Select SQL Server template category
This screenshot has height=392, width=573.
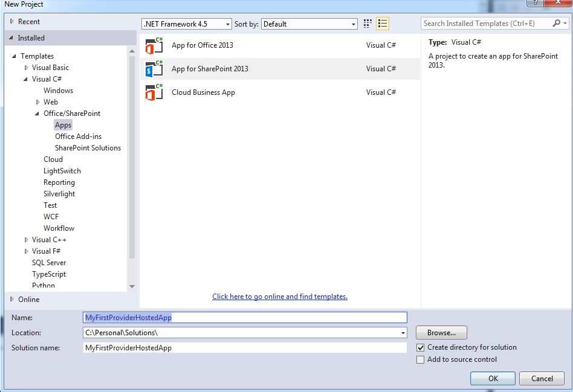[x=49, y=263]
